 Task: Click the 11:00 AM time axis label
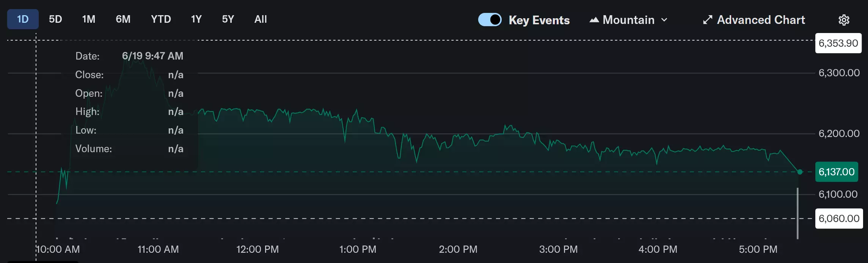pos(158,249)
